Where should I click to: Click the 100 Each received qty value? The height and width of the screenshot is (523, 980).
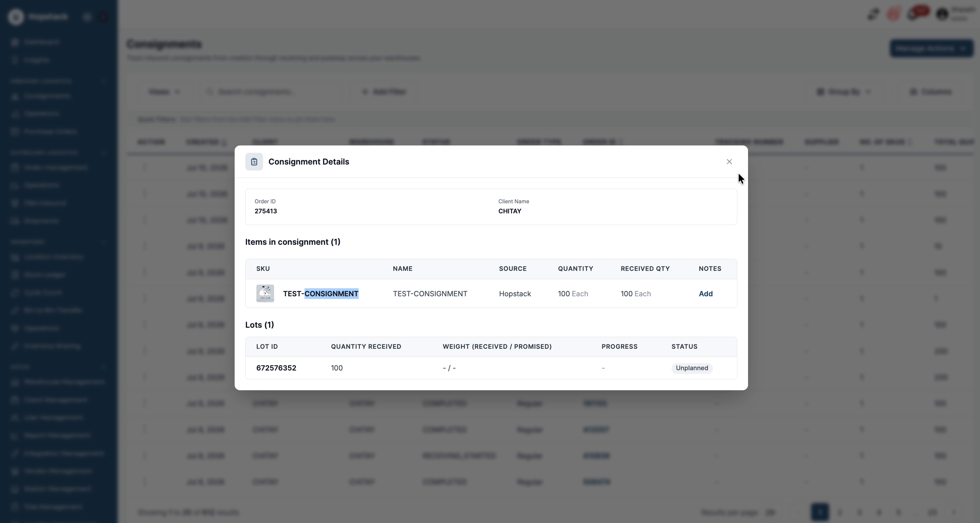click(636, 294)
